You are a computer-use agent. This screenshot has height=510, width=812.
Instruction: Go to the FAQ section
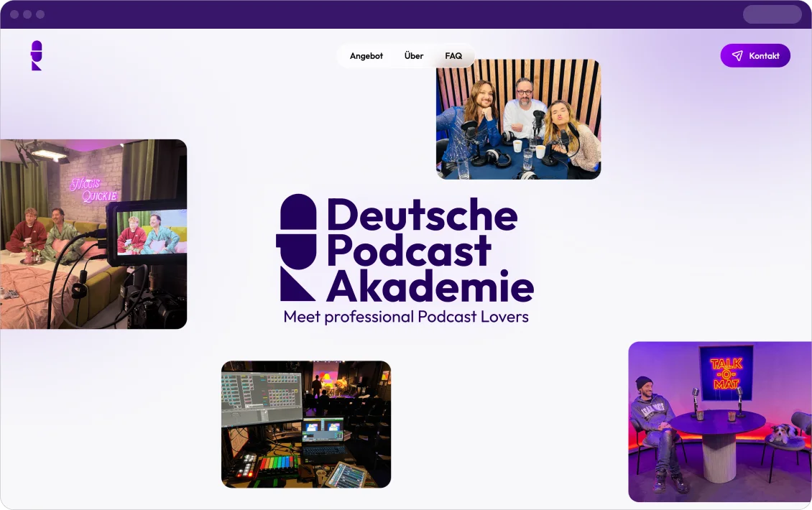[x=453, y=56]
